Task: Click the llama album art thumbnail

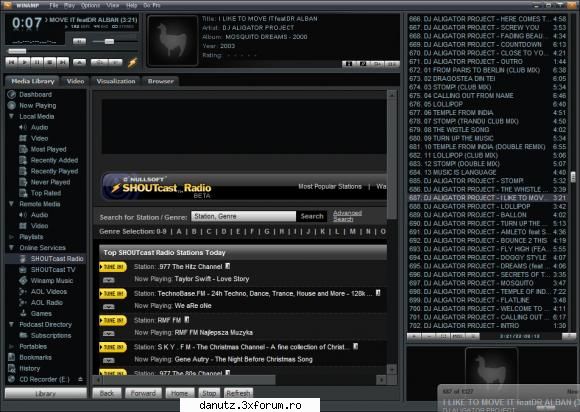Action: pyautogui.click(x=172, y=41)
